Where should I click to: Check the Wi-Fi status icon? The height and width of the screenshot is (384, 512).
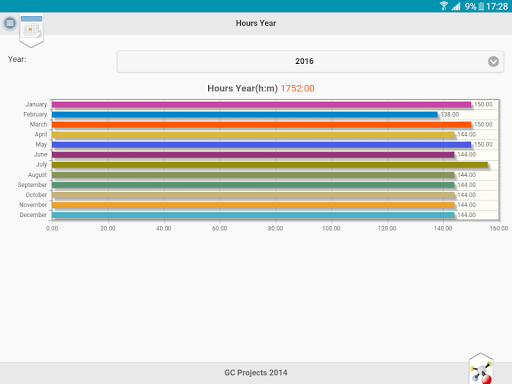pos(444,6)
